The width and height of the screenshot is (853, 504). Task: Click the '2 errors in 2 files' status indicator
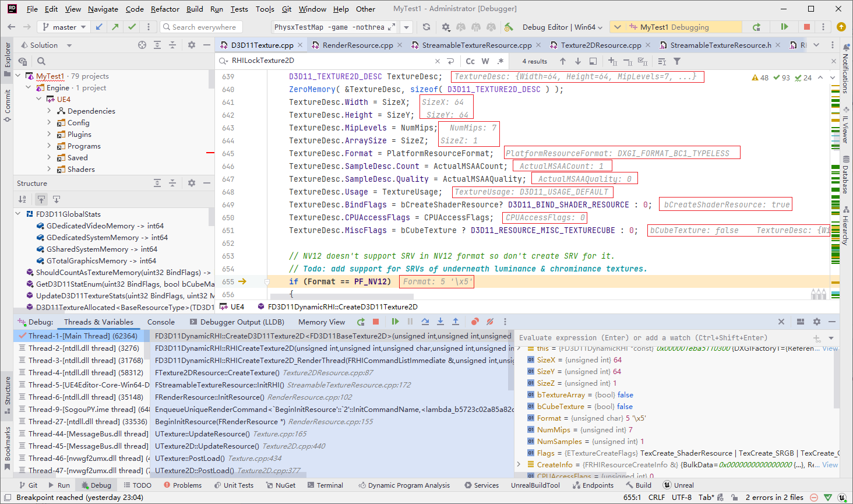click(774, 497)
